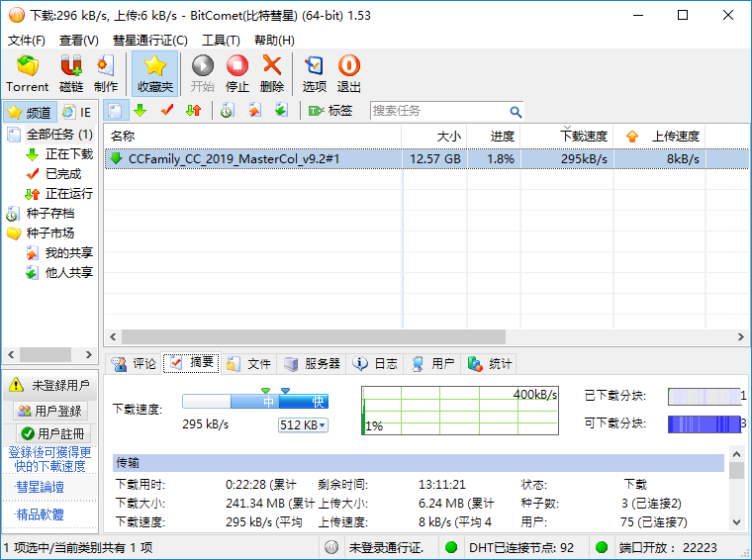
Task: Click the DHT已连接节点: 92 status entry
Action: [520, 547]
